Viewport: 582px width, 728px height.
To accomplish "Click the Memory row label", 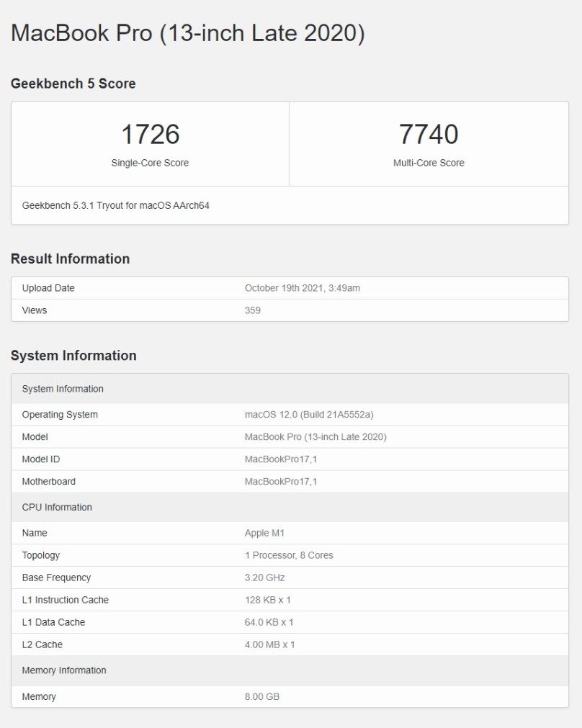I will point(39,696).
